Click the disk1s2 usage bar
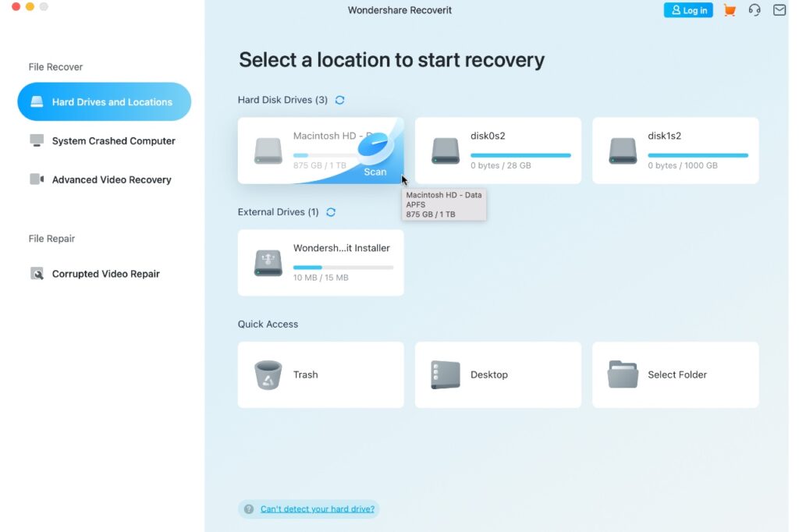Viewport: 799px width, 532px height. pos(698,155)
